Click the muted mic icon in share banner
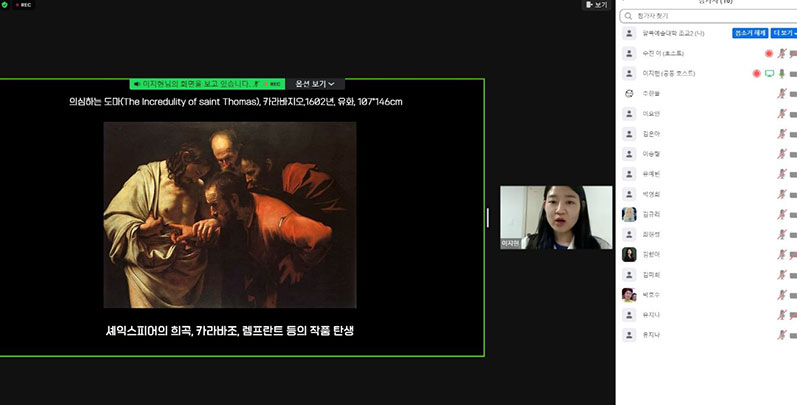Image resolution: width=797 pixels, height=405 pixels. point(257,84)
